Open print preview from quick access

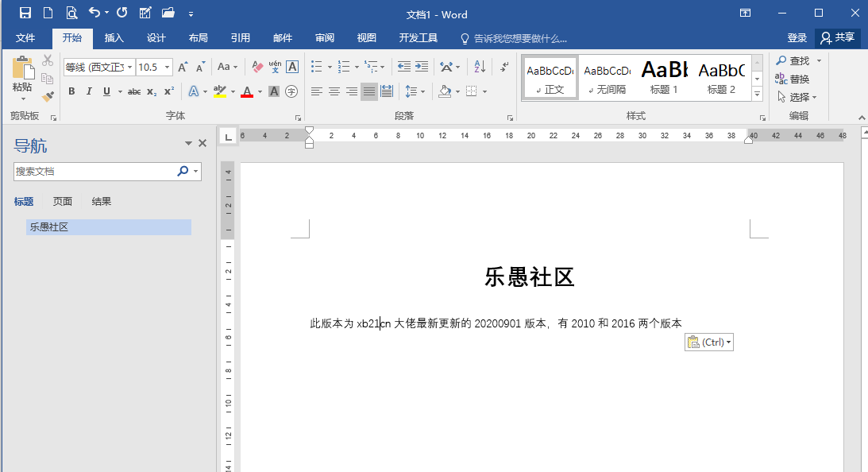[x=71, y=13]
